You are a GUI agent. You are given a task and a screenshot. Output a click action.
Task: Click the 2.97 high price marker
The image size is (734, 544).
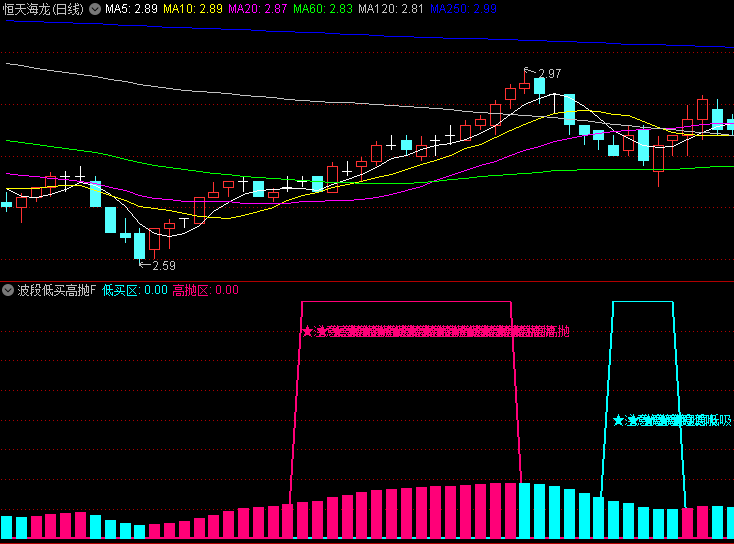[x=549, y=74]
